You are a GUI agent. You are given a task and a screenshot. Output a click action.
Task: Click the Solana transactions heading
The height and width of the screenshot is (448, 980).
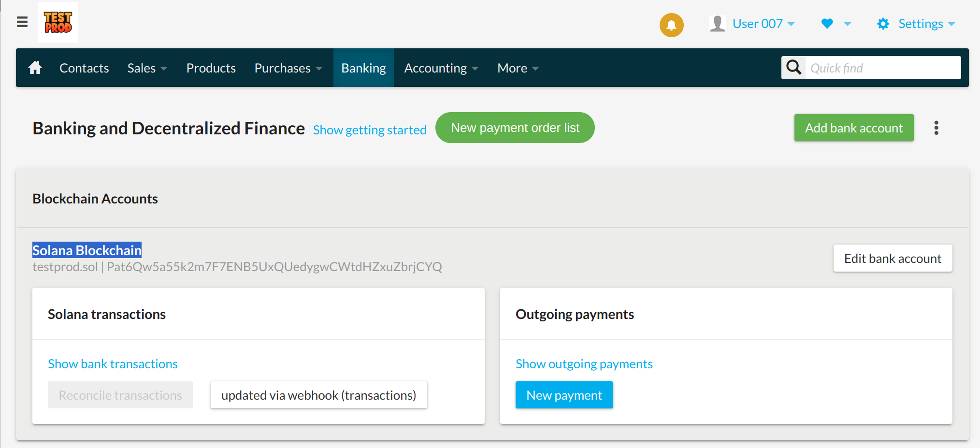click(107, 314)
